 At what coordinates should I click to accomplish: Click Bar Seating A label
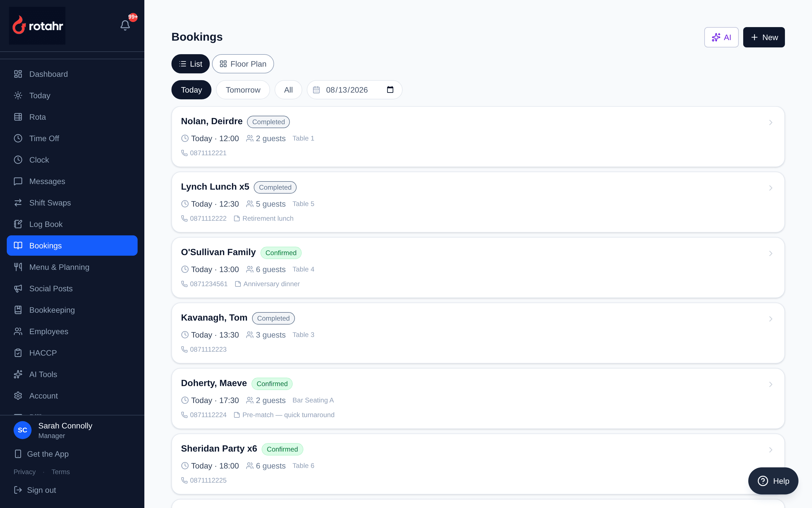313,400
